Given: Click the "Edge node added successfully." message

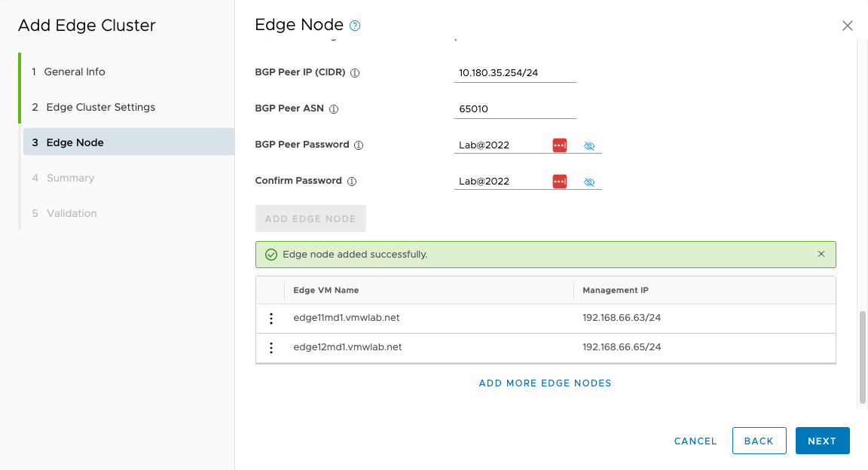Looking at the screenshot, I should [355, 255].
